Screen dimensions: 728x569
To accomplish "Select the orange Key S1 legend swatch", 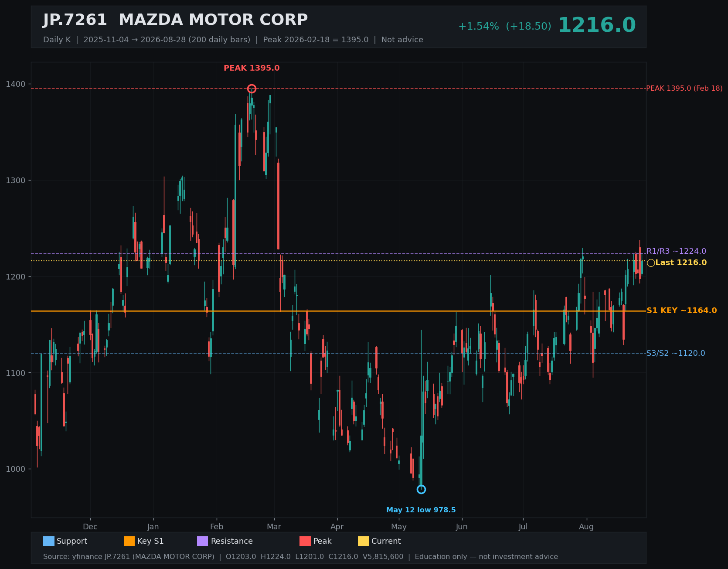I will [129, 541].
